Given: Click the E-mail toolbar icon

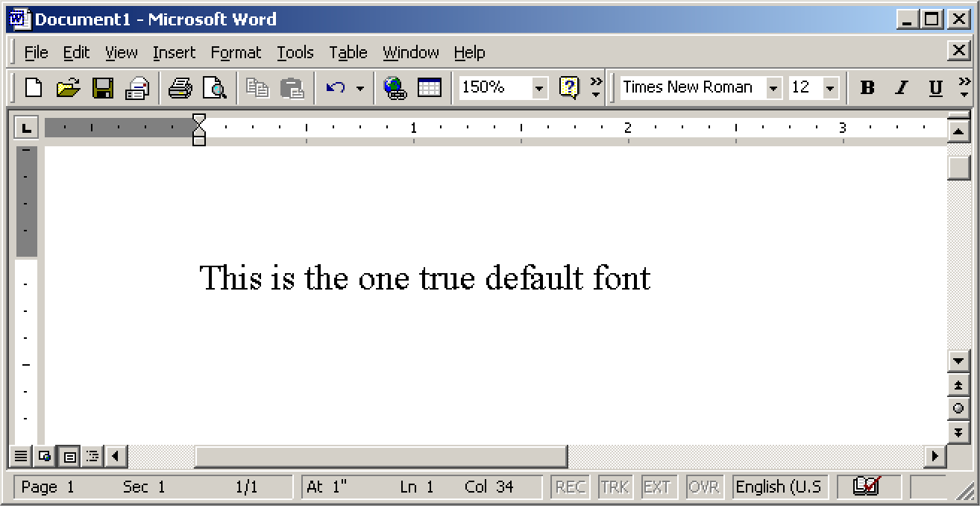Looking at the screenshot, I should 137,88.
